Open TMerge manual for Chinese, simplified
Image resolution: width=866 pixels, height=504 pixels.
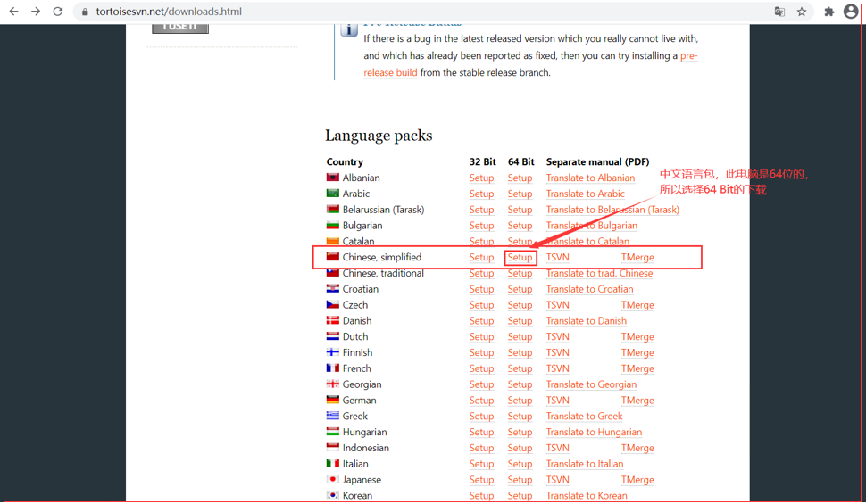pyautogui.click(x=637, y=257)
